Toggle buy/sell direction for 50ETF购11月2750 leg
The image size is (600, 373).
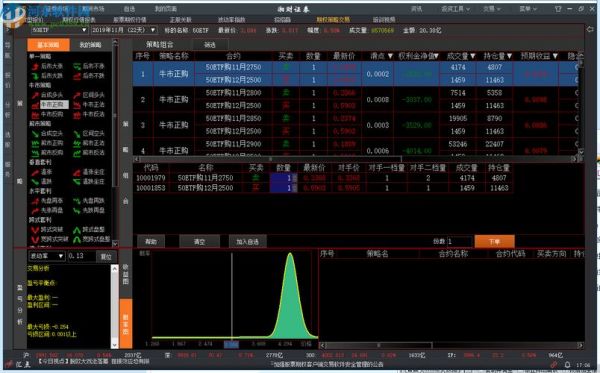coord(256,178)
